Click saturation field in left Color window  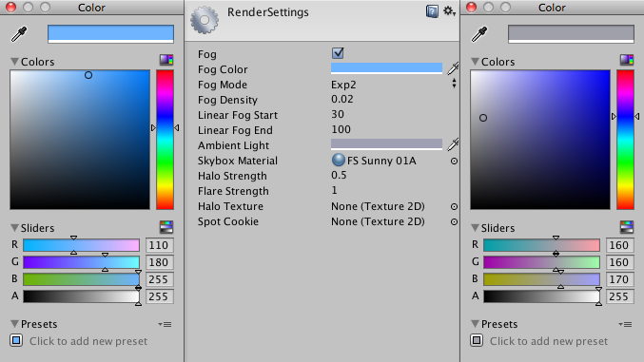[80, 140]
